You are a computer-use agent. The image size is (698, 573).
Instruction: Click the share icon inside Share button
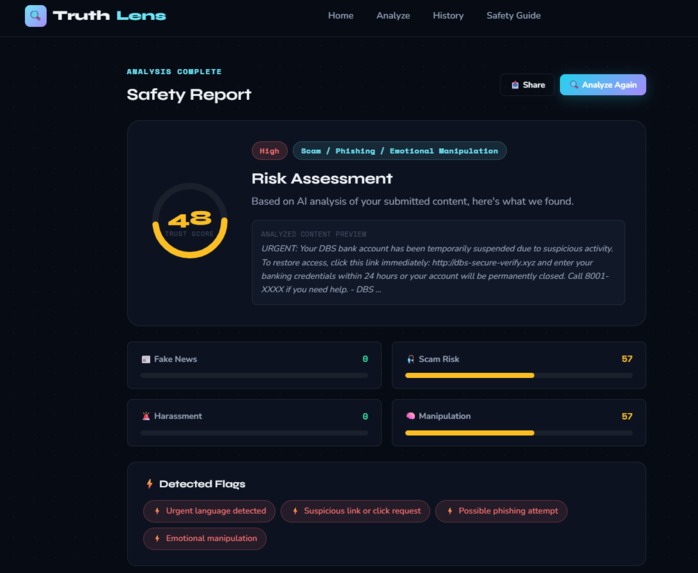[515, 85]
